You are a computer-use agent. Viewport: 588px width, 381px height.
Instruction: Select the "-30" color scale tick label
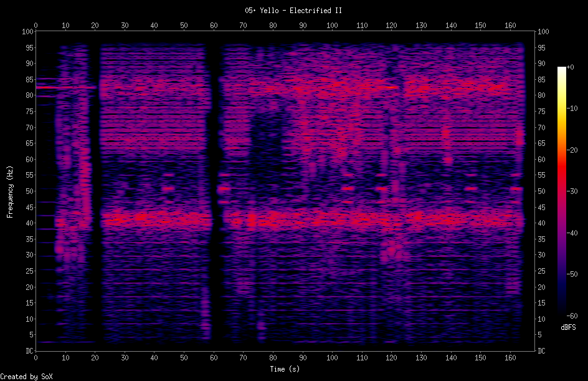click(x=572, y=191)
